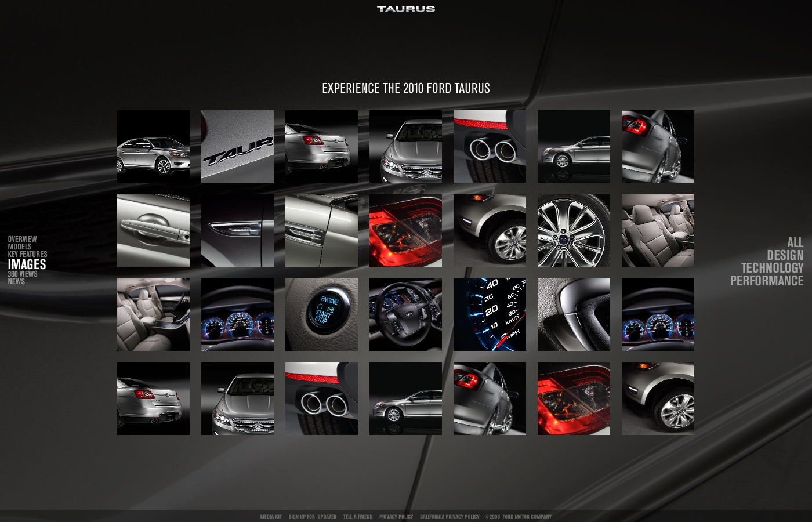Image resolution: width=812 pixels, height=522 pixels.
Task: Select Key Features in the side menu
Action: pos(27,254)
